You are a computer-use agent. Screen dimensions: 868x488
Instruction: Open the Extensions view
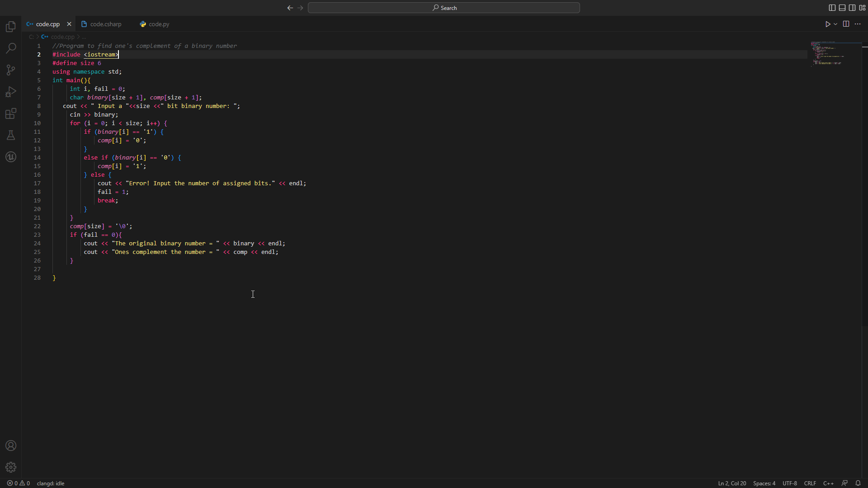(x=11, y=113)
